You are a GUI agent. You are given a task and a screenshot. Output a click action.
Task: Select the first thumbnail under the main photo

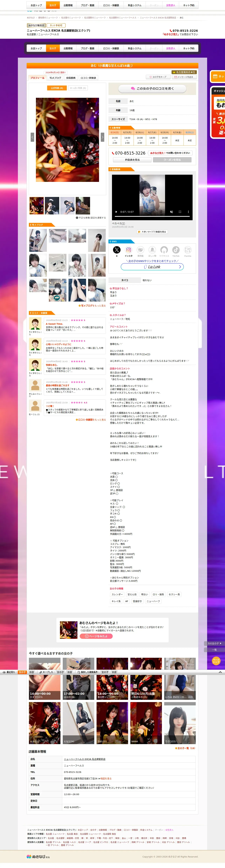(36, 206)
